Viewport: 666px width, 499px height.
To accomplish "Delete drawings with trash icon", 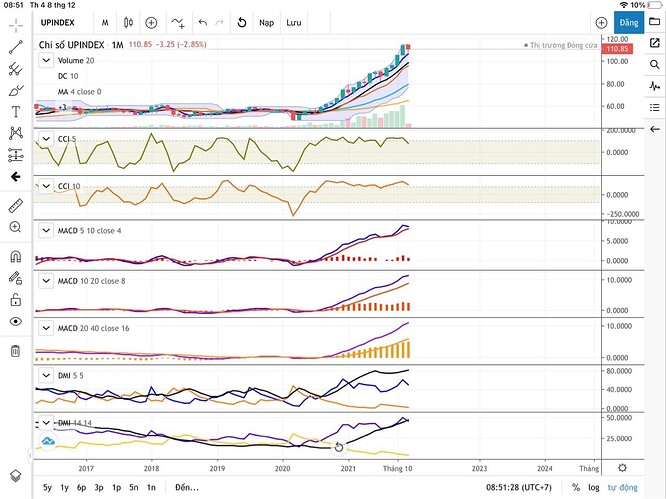I will click(x=15, y=351).
